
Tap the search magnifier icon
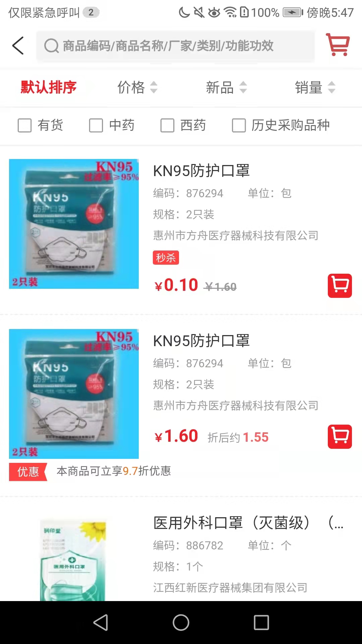(x=52, y=46)
